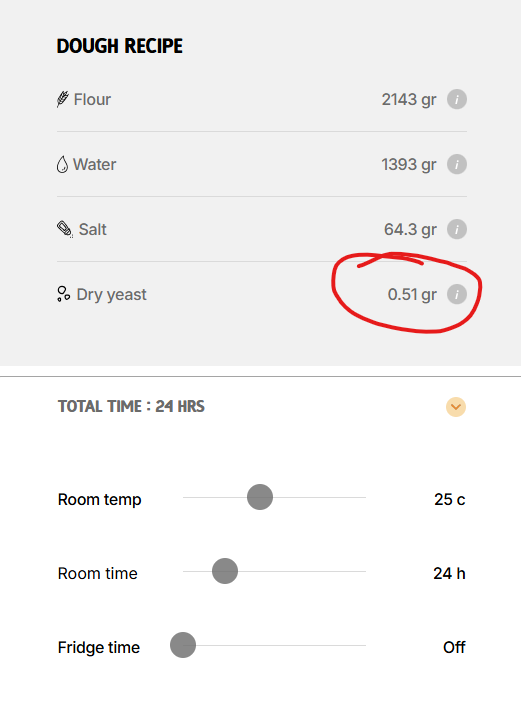521x717 pixels.
Task: Collapse the Total Time section chevron
Action: click(x=456, y=407)
